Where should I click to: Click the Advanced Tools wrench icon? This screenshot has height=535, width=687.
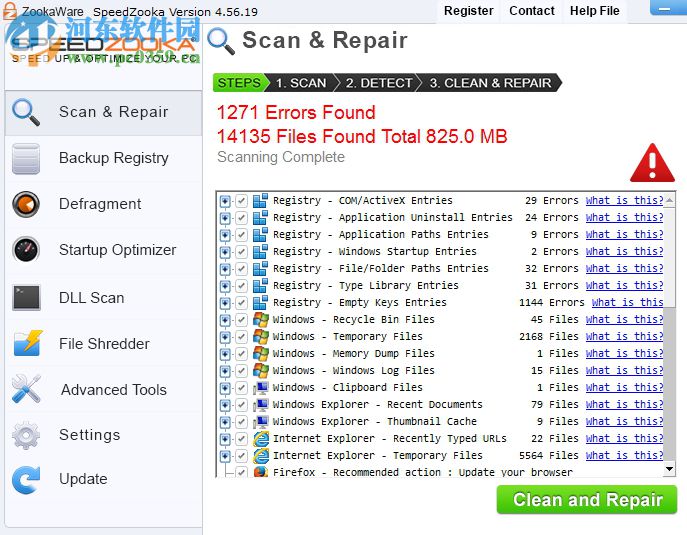[x=26, y=389]
